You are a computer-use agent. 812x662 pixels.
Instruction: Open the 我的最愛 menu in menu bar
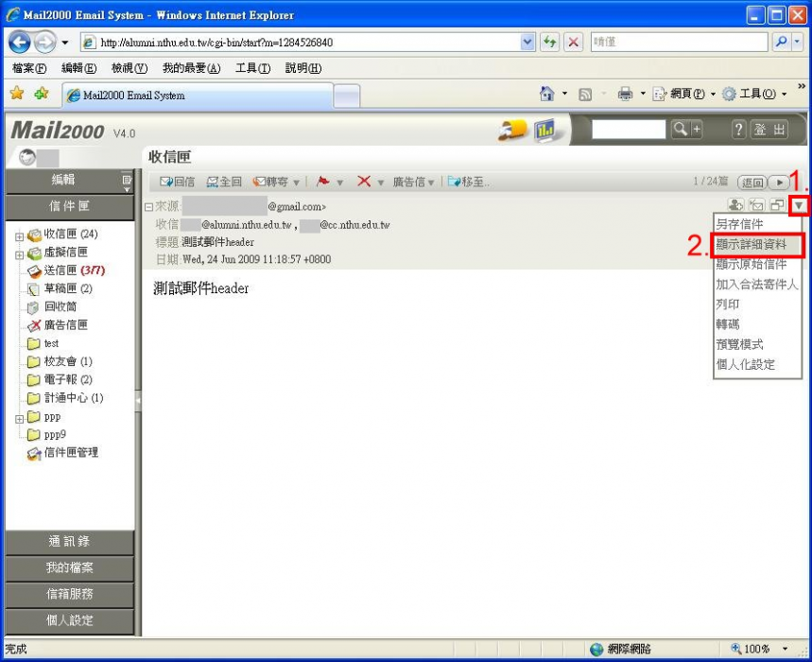(x=191, y=68)
